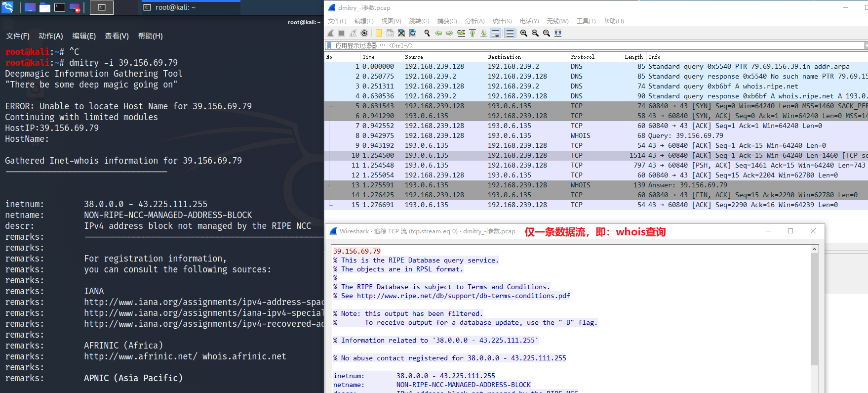Click the ripe.net terms-conditions URL in stream

click(x=464, y=296)
